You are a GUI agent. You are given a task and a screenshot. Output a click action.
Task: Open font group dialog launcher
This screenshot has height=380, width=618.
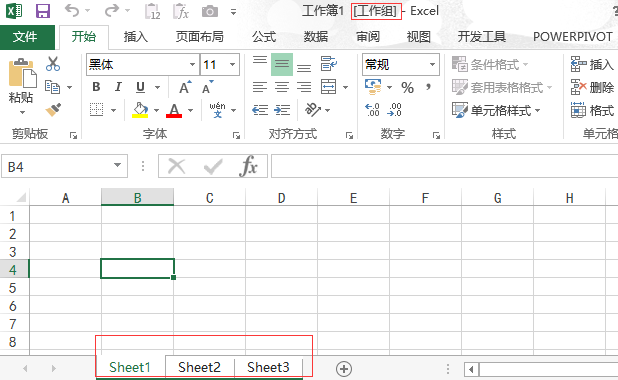click(236, 136)
